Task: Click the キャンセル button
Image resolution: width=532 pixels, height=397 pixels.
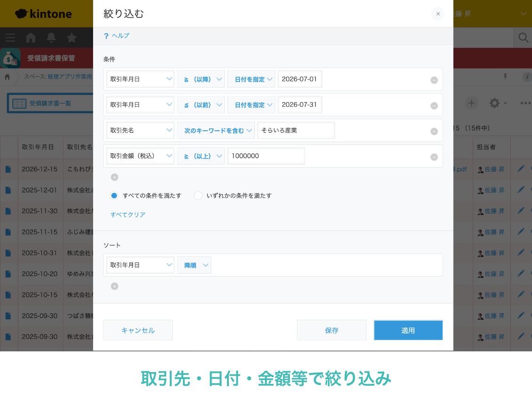Action: tap(138, 330)
